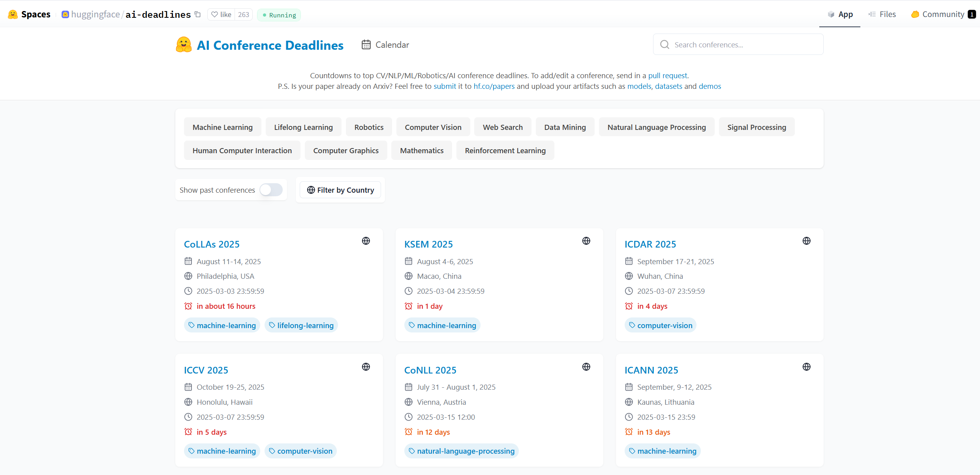Open the Filter by Country dropdown
The width and height of the screenshot is (980, 475).
click(x=340, y=190)
